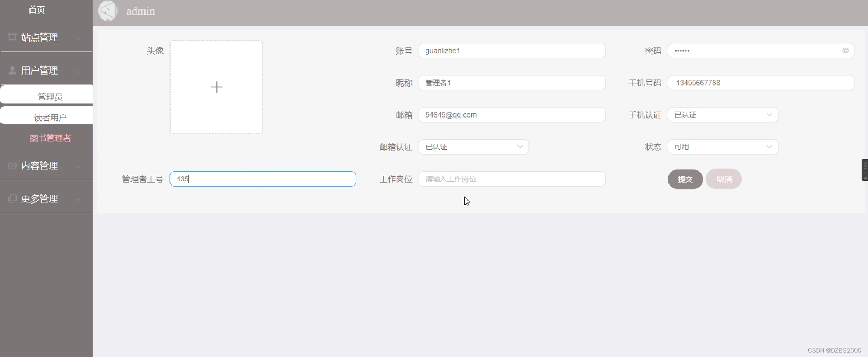
Task: Collapse 用户管理 menu chevron
Action: (x=78, y=71)
